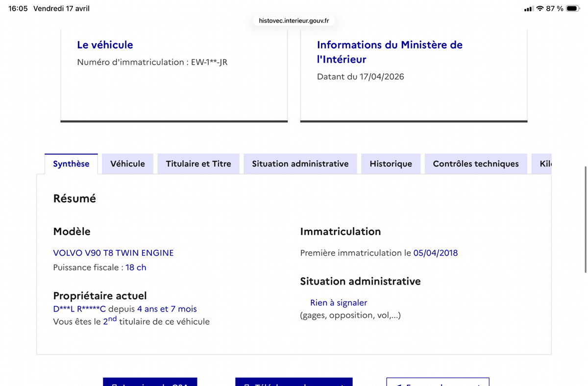This screenshot has height=386, width=588.
Task: Open the Situation administrative tab
Action: (x=300, y=164)
